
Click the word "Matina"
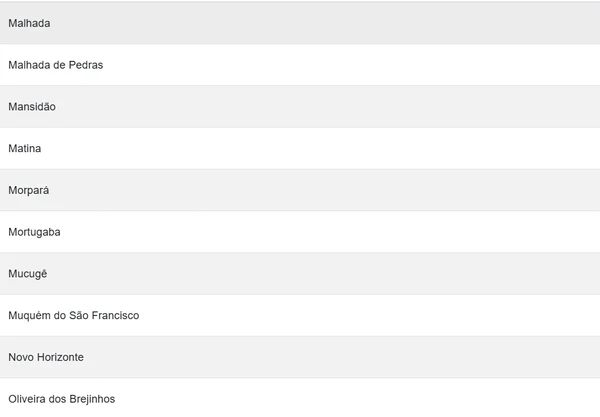click(25, 149)
